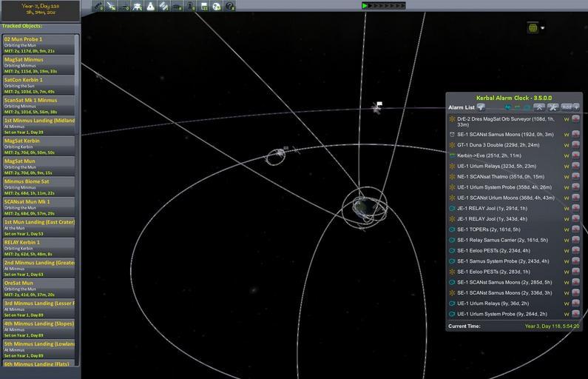The width and height of the screenshot is (588, 379).
Task: Delete the UE-1 SCANst Urlum Moons alarm
Action: point(575,198)
